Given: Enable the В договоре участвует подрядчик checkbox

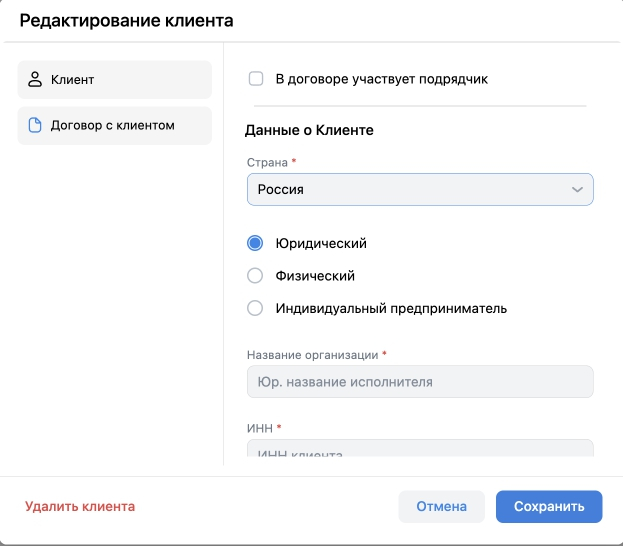Looking at the screenshot, I should (255, 78).
